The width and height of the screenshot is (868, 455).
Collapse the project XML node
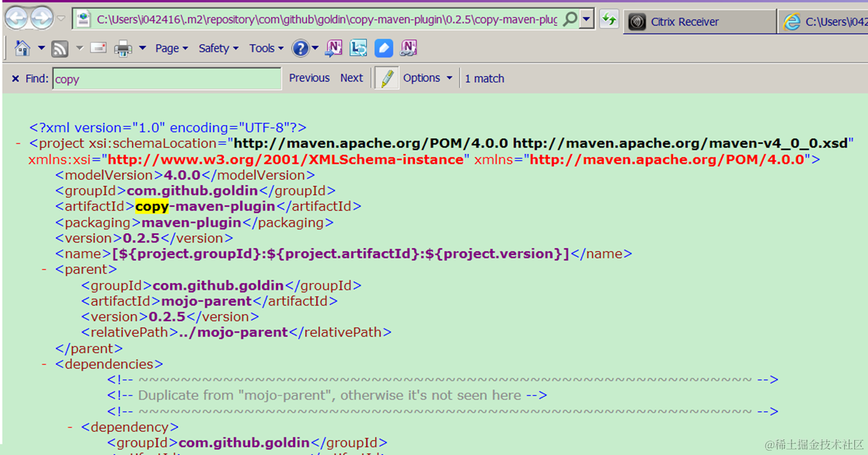(19, 144)
